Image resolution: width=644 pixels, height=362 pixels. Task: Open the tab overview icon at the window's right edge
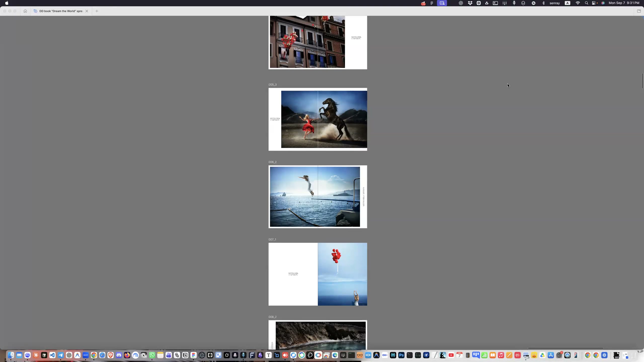(x=639, y=11)
